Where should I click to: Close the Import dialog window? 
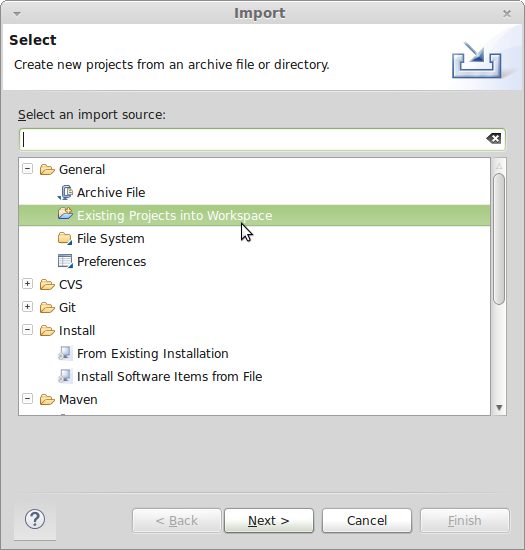pos(507,14)
